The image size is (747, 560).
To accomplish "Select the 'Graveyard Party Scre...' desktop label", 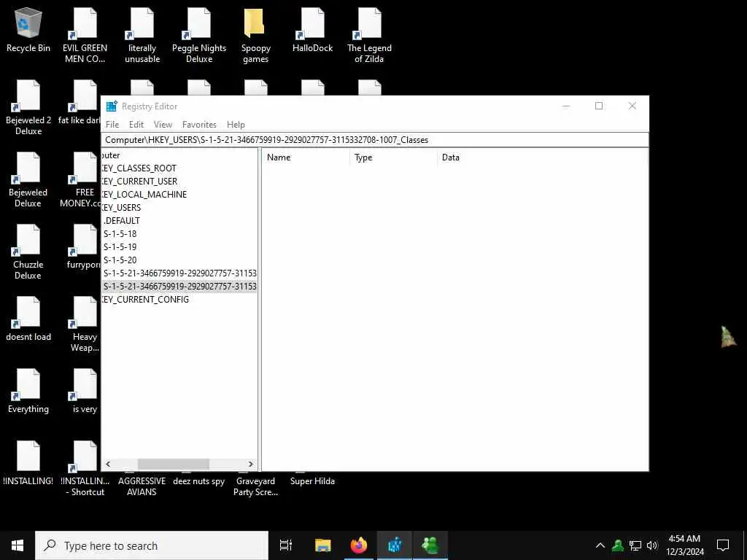I will 255,486.
